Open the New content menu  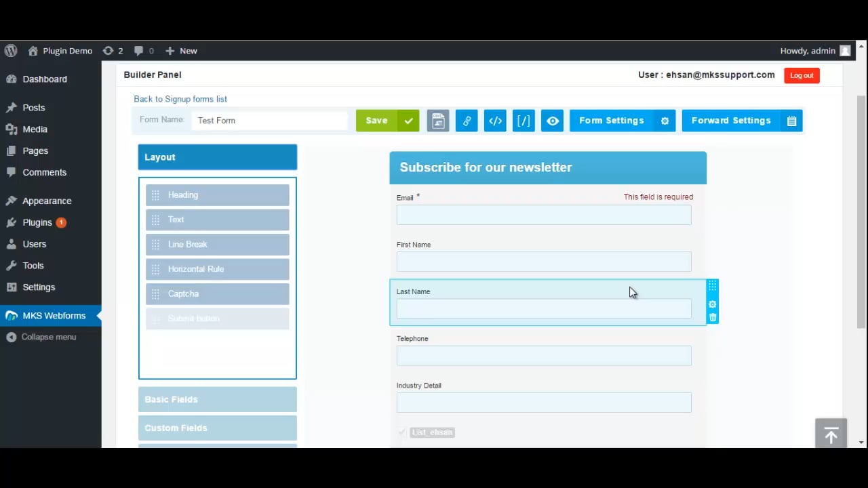[181, 51]
